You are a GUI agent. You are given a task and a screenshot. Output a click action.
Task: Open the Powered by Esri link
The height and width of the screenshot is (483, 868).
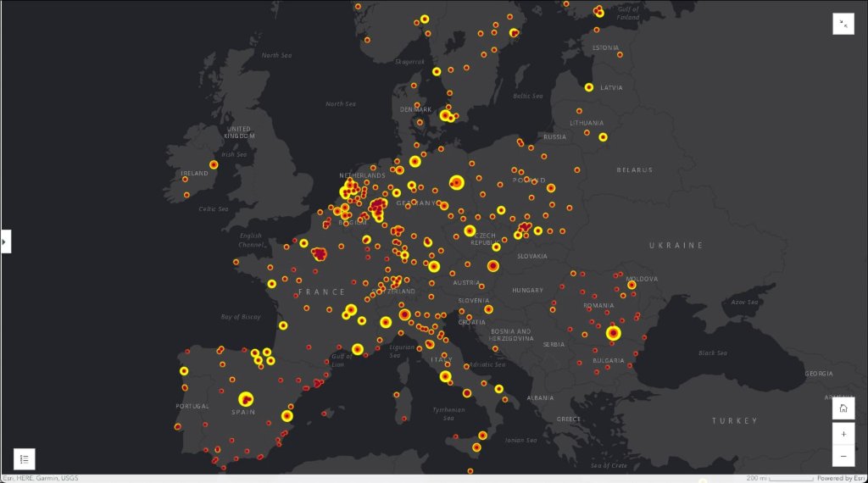coord(841,478)
